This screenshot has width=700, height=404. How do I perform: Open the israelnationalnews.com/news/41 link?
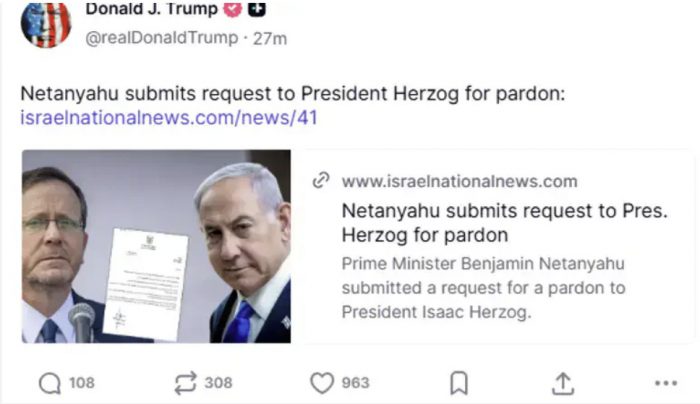169,118
